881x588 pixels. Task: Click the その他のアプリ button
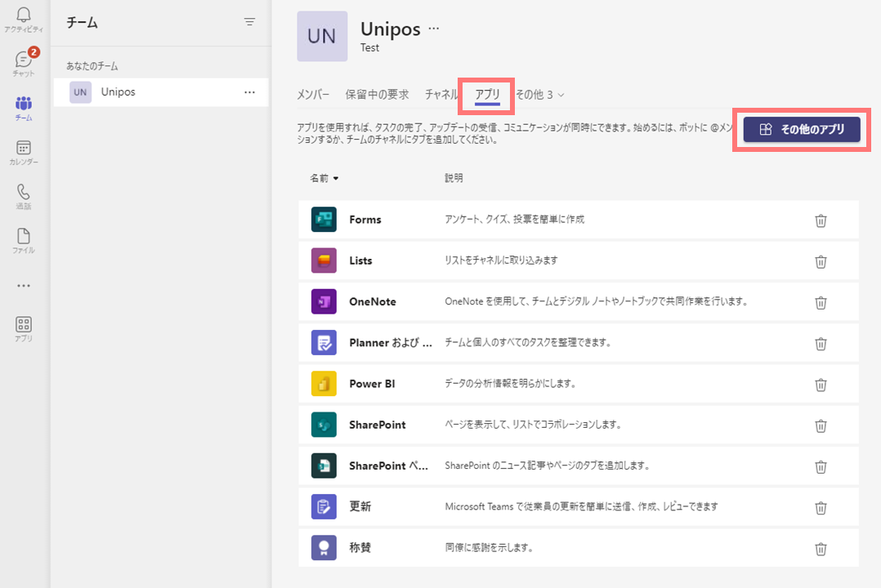tap(802, 130)
